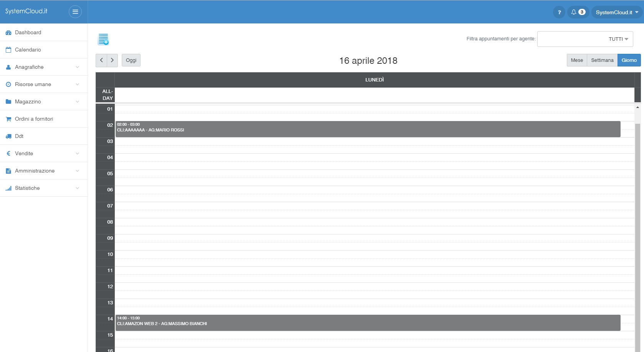Open the 02:00 Mario Rossi appointment
Image resolution: width=644 pixels, height=352 pixels.
(x=368, y=129)
